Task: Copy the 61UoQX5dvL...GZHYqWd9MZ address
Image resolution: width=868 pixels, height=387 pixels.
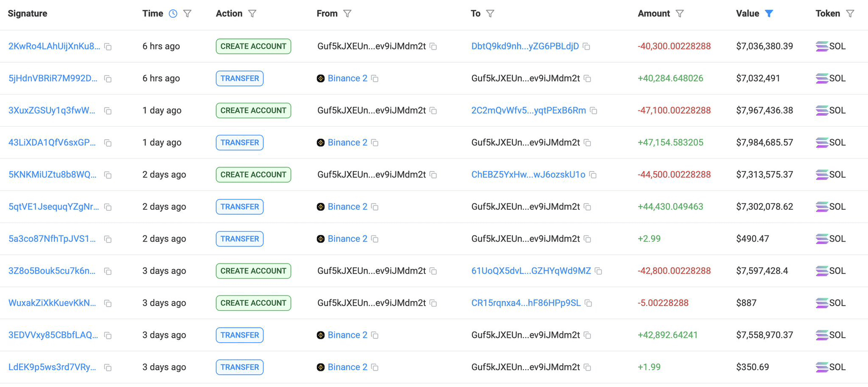Action: pyautogui.click(x=598, y=271)
